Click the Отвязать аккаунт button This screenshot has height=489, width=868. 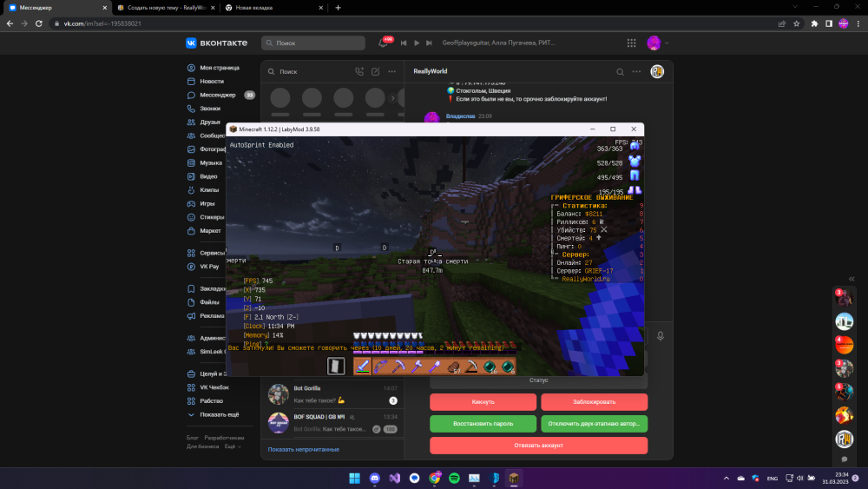pos(539,446)
